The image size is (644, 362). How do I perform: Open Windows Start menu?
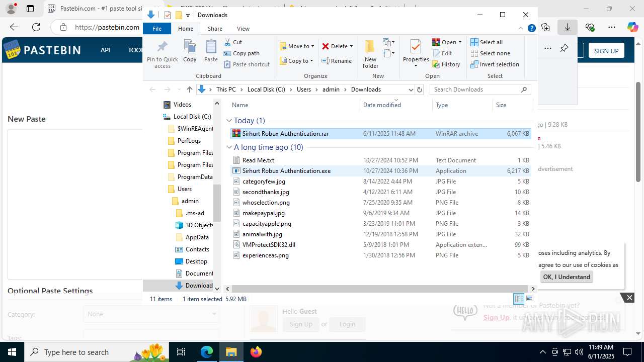point(12,352)
